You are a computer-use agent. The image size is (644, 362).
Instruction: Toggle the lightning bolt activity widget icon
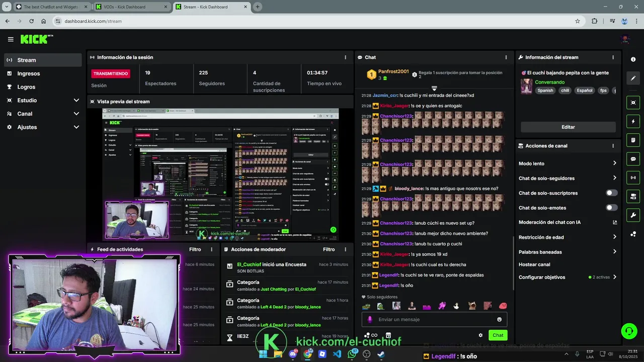pyautogui.click(x=633, y=121)
